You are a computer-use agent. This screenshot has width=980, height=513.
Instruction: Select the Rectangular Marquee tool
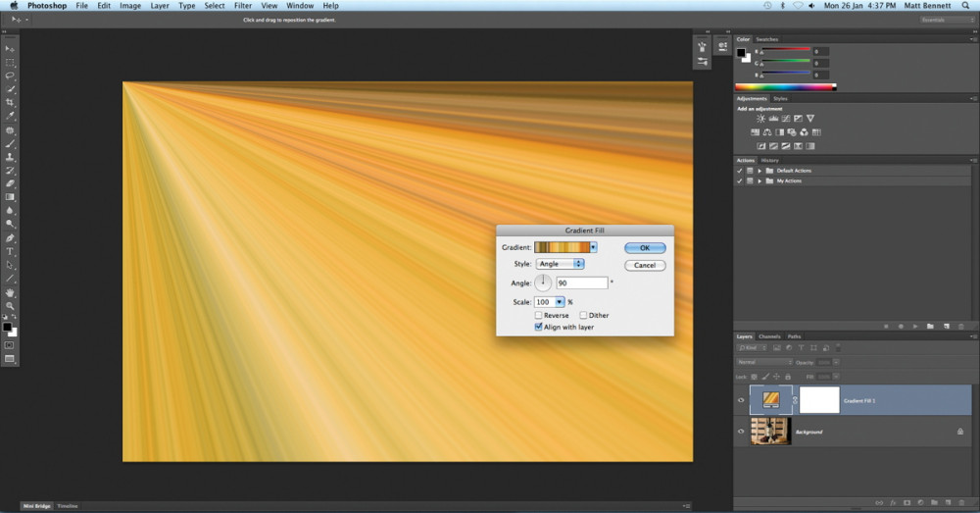[x=10, y=63]
